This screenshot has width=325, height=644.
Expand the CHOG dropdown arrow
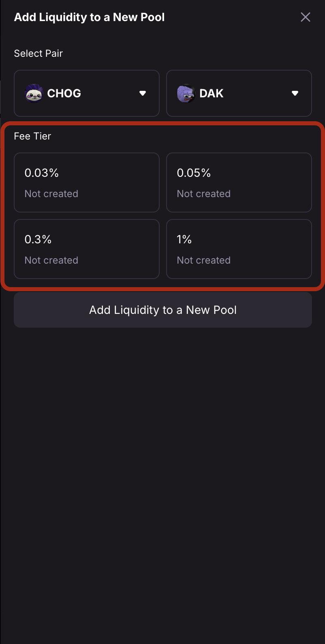(x=143, y=93)
